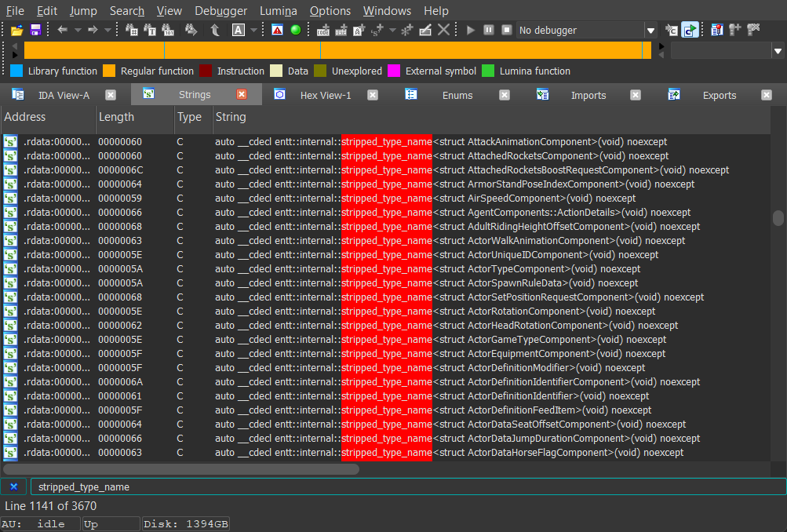Click the vertical scrollbar thumb of Strings list

(x=778, y=218)
